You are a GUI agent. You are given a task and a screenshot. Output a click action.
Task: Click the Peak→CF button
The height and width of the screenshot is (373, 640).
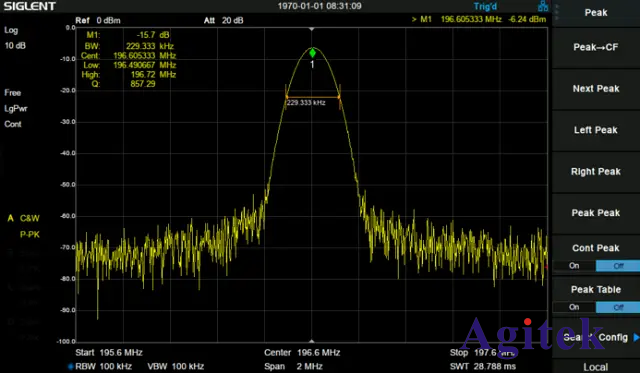tap(596, 47)
